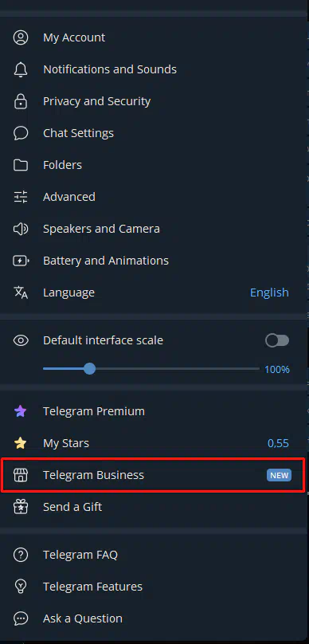Toggle the Default interface scale switch
Screen dimensions: 309x644
pyautogui.click(x=277, y=340)
